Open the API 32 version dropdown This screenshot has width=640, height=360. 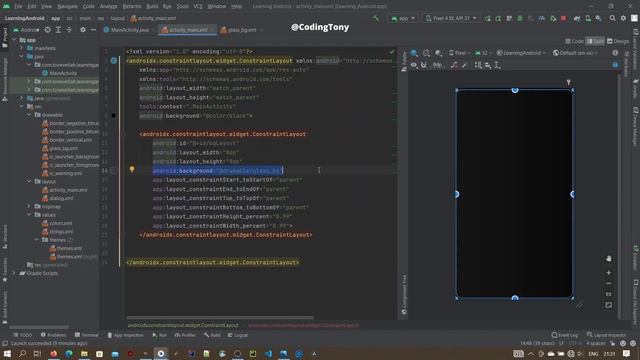[x=482, y=53]
